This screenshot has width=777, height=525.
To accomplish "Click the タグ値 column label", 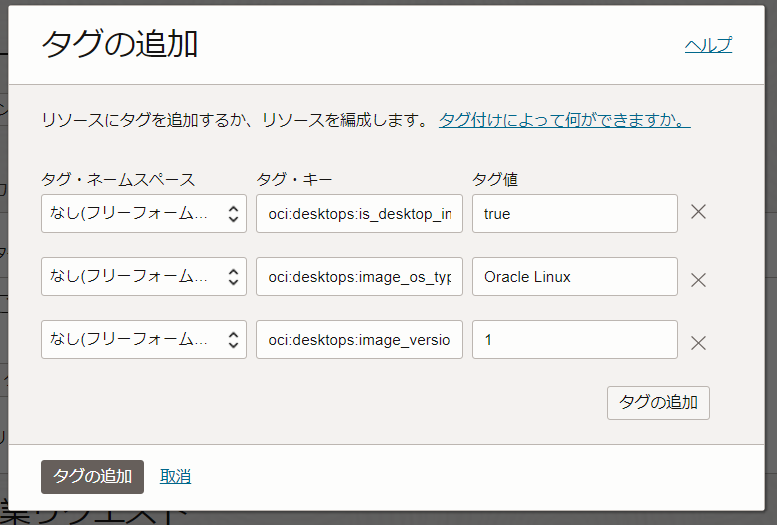I will (495, 179).
